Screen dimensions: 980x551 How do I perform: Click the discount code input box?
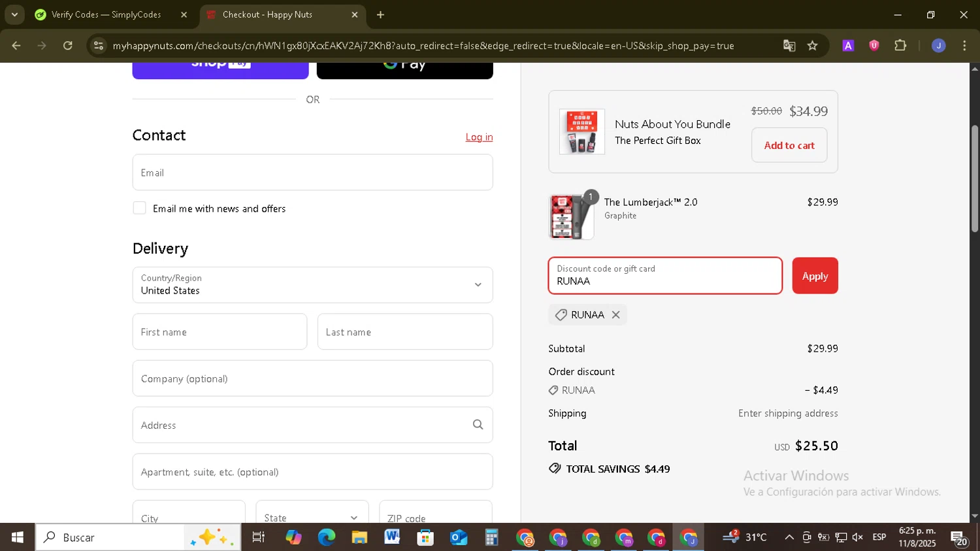click(665, 276)
